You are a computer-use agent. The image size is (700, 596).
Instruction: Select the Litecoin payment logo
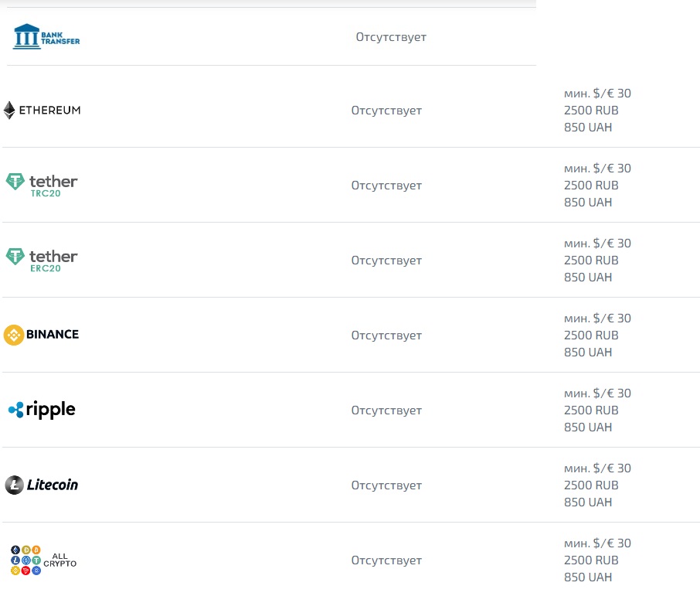pyautogui.click(x=42, y=485)
